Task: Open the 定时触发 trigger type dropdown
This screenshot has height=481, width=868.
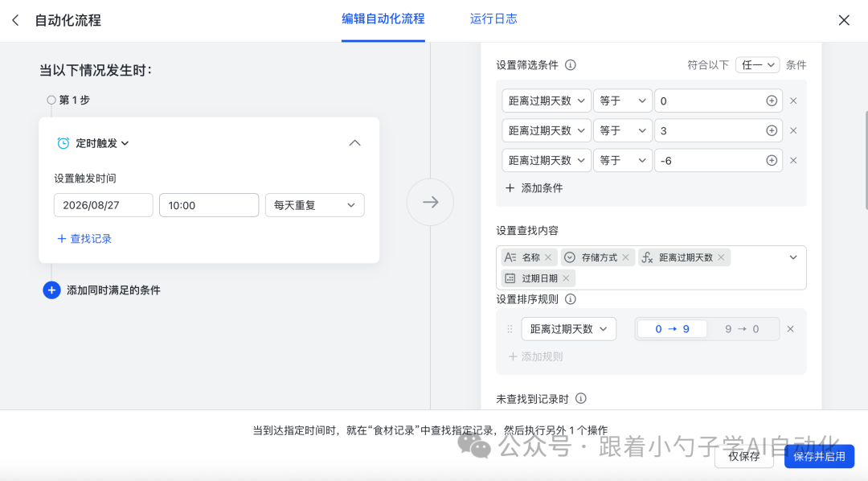Action: point(102,143)
